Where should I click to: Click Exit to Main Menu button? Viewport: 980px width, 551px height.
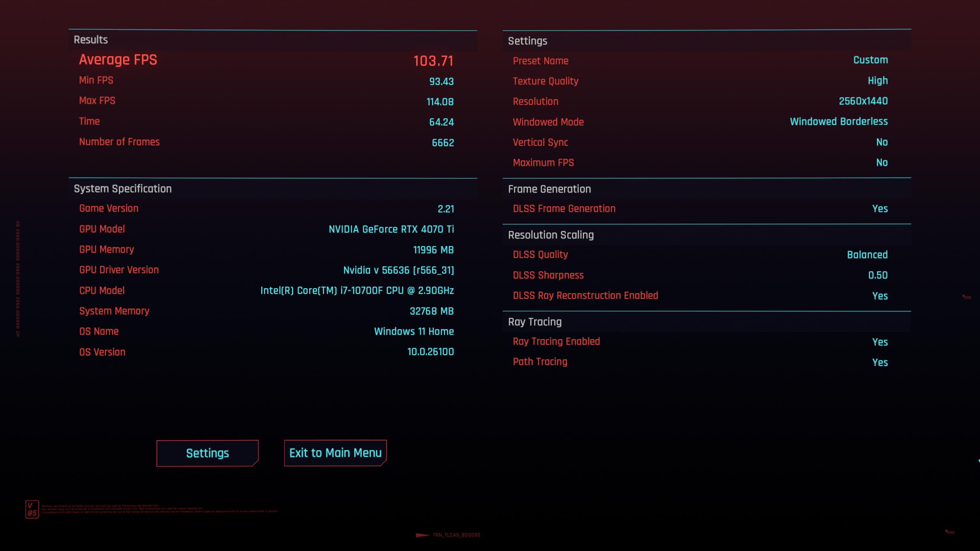(335, 453)
